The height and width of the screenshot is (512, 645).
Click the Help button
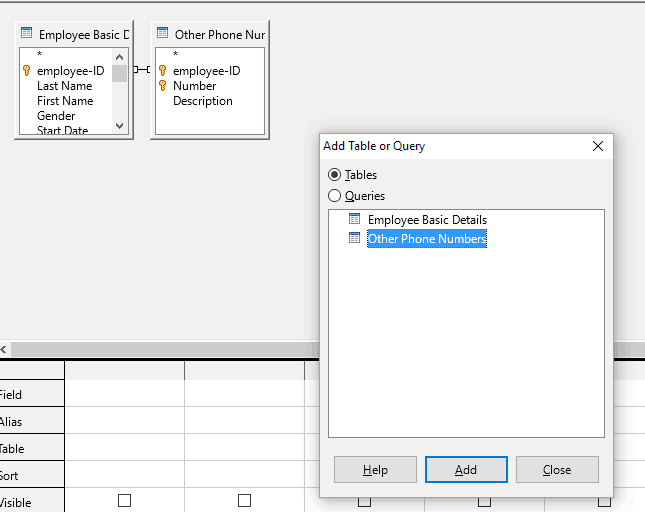(375, 470)
